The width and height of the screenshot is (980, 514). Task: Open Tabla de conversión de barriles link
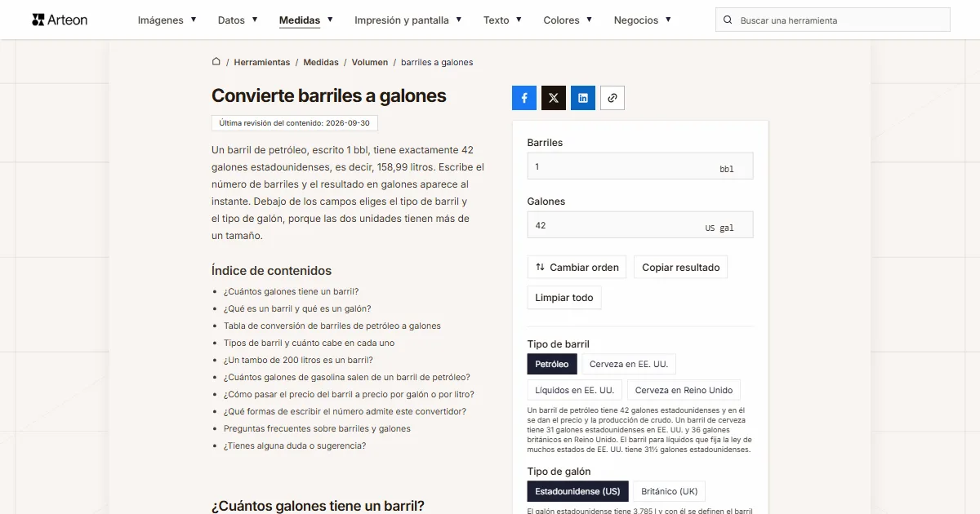pyautogui.click(x=332, y=326)
